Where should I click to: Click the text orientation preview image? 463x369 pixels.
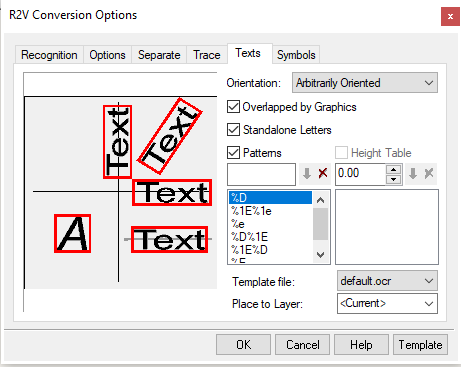pyautogui.click(x=120, y=192)
